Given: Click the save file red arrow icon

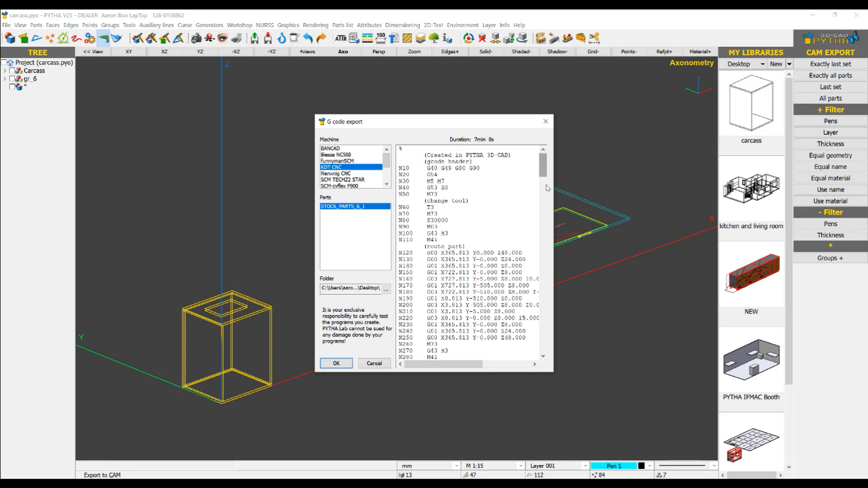Looking at the screenshot, I should click(268, 38).
